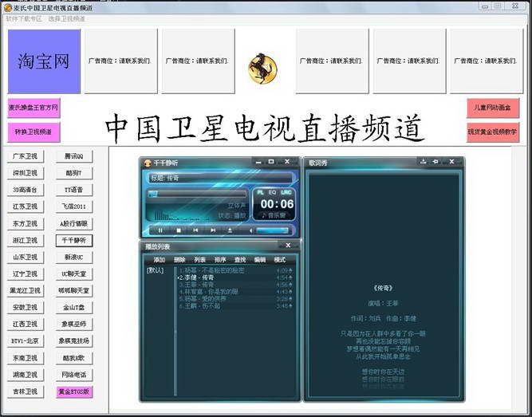Click the 千千静听 software button

click(74, 241)
